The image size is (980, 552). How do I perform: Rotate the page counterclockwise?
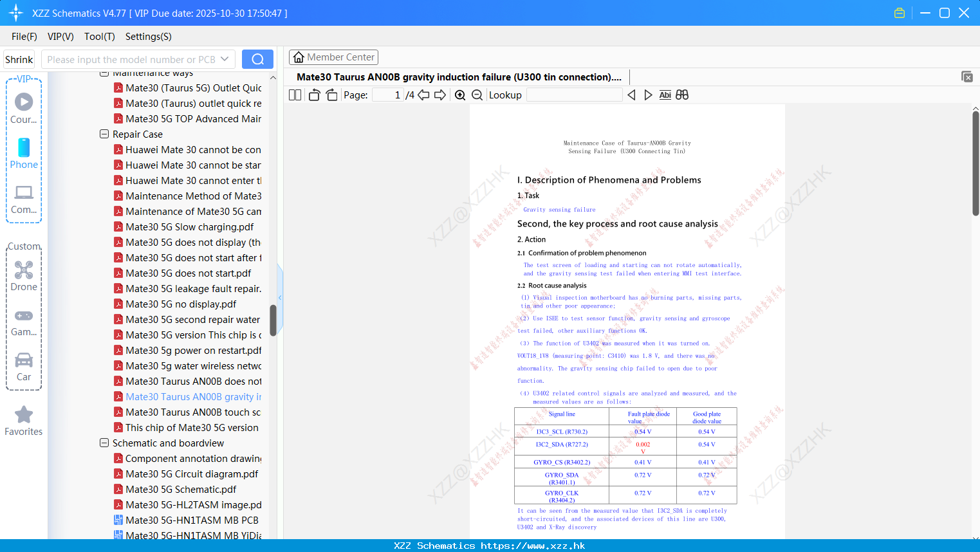[x=315, y=95]
